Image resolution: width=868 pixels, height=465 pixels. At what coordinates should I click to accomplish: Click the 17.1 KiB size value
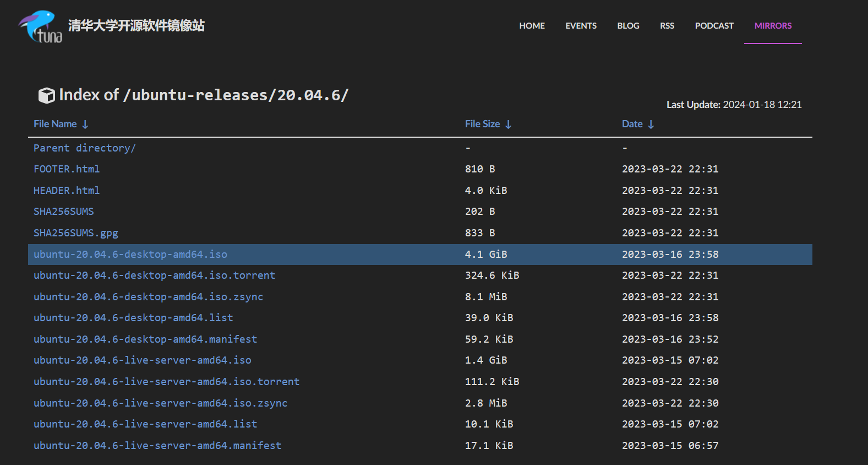489,446
